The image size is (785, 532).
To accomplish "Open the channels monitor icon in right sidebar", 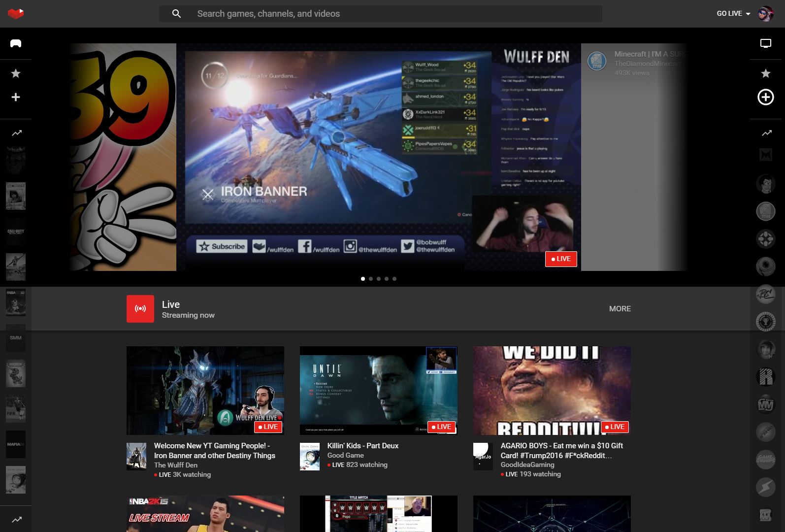I will tap(765, 43).
